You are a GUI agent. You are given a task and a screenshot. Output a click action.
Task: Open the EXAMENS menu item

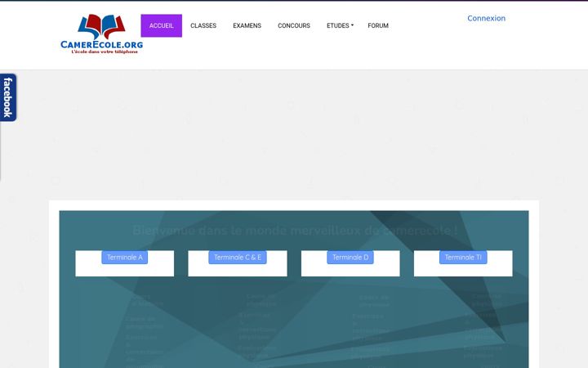(x=247, y=25)
